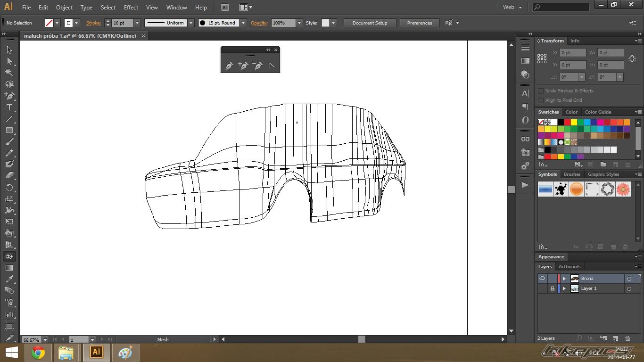Viewport: 644px width, 362px height.
Task: Activate the Type tool
Action: (x=9, y=107)
